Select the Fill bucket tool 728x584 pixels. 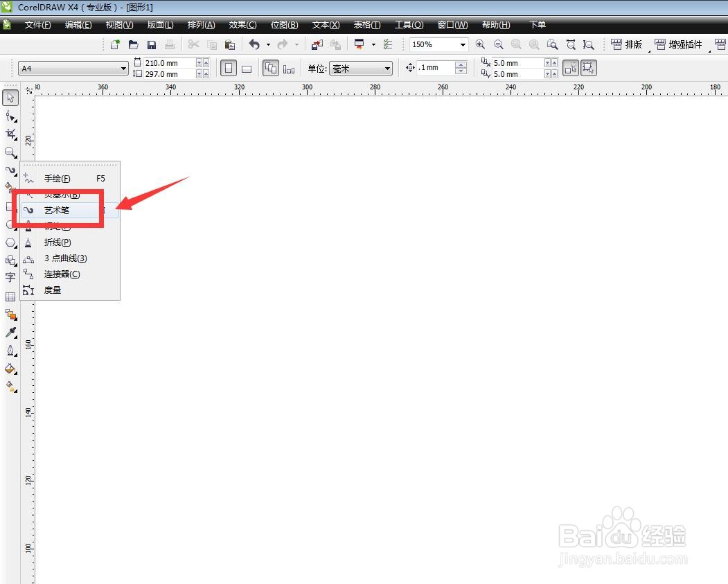click(10, 369)
